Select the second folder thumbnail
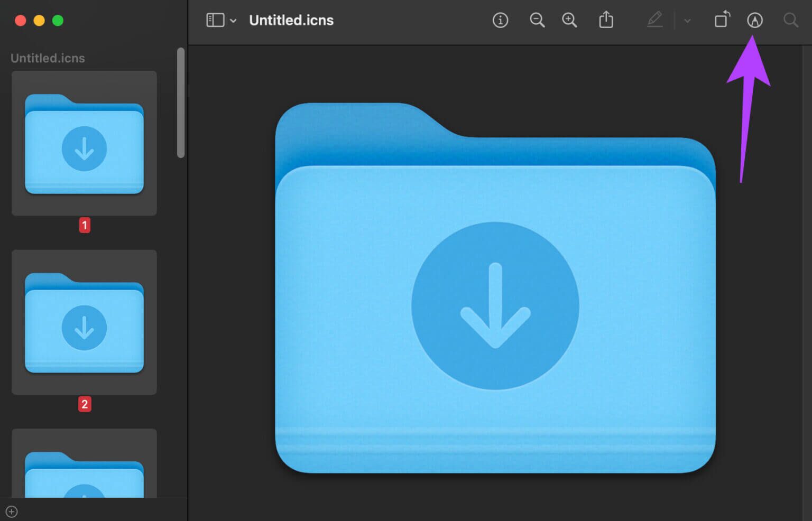Screen dimensions: 812x521 [84, 322]
